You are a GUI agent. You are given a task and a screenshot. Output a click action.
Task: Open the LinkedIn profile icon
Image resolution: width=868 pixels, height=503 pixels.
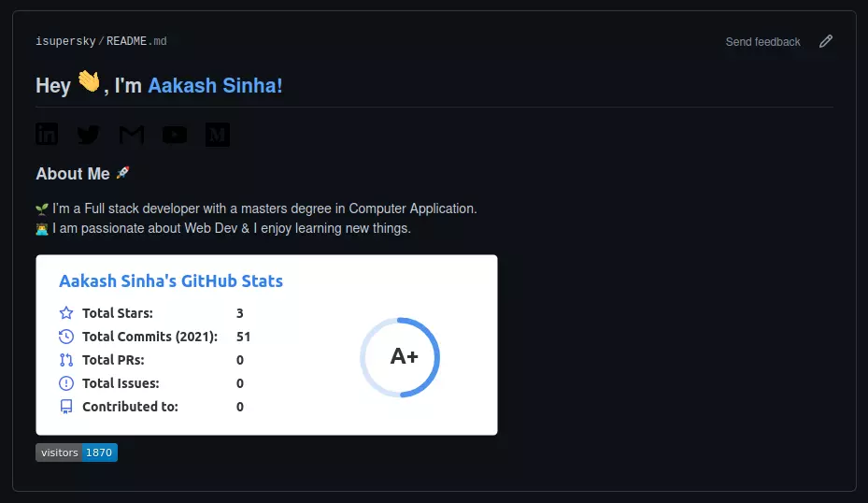(47, 134)
